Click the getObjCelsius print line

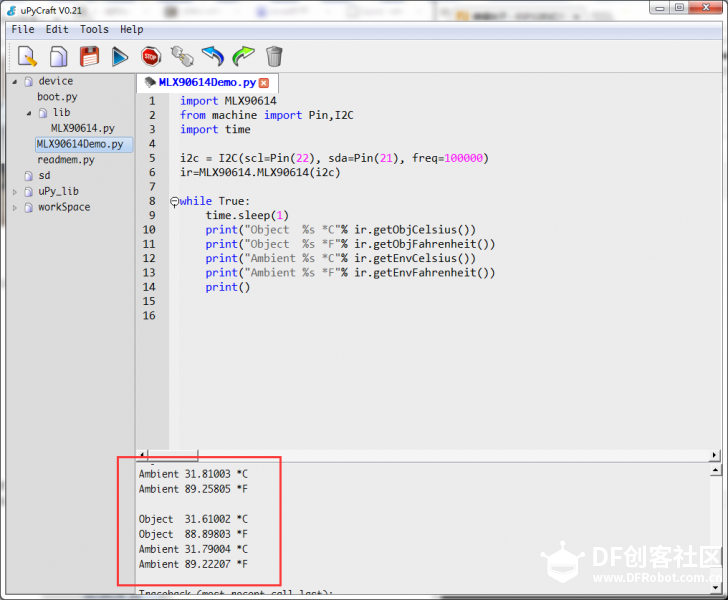click(341, 230)
